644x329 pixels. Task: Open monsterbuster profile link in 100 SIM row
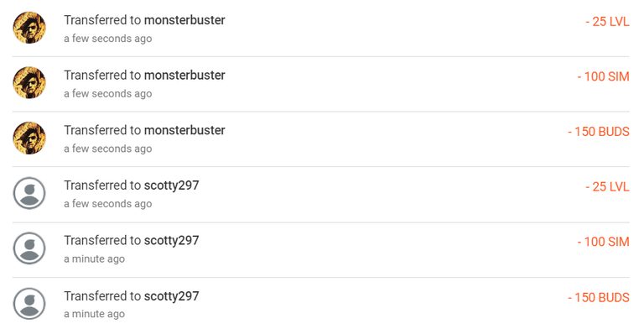(184, 76)
